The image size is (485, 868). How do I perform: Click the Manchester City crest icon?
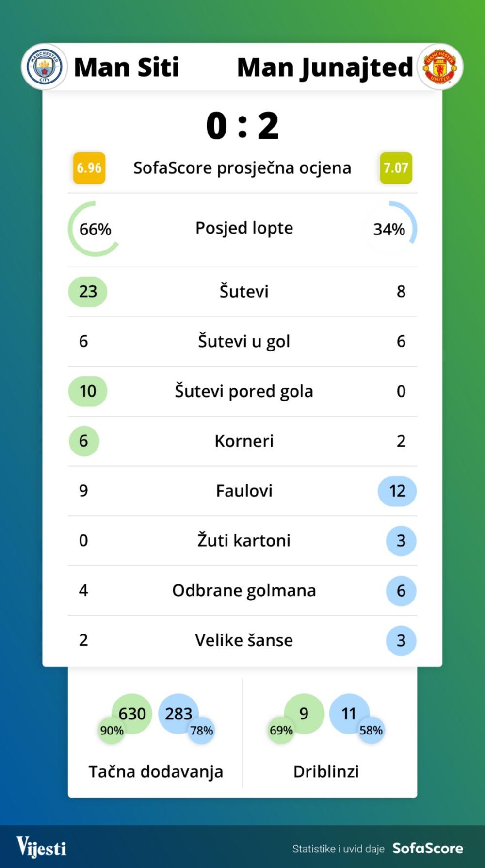(44, 67)
